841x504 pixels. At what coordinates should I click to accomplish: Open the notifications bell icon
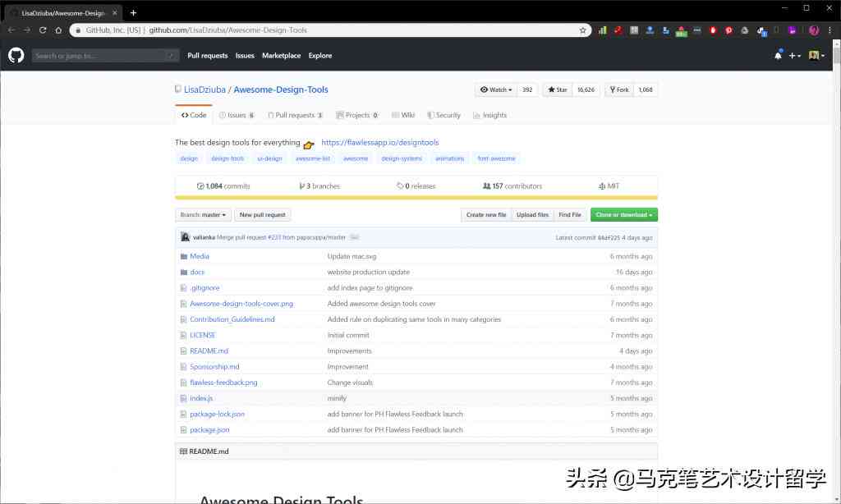(778, 55)
